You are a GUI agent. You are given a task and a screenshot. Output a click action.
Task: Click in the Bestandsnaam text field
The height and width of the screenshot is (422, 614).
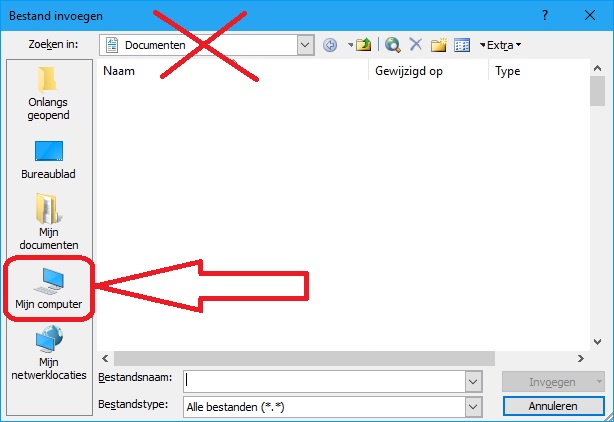(324, 381)
